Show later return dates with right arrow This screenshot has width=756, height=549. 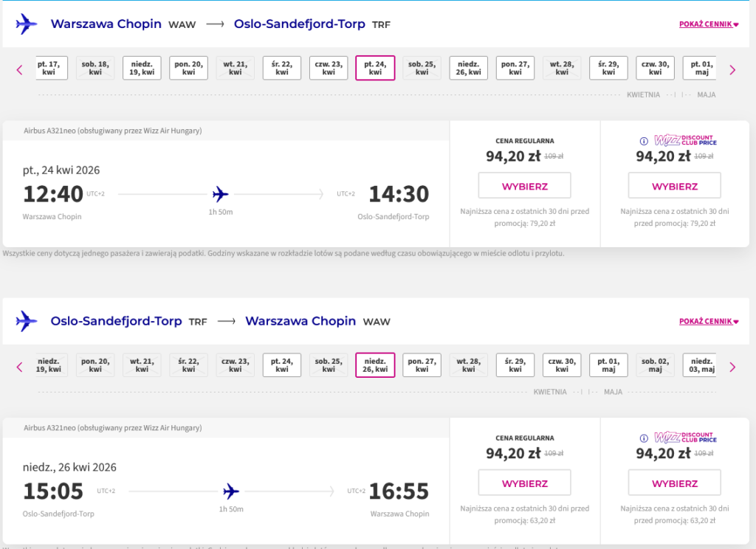click(x=732, y=367)
